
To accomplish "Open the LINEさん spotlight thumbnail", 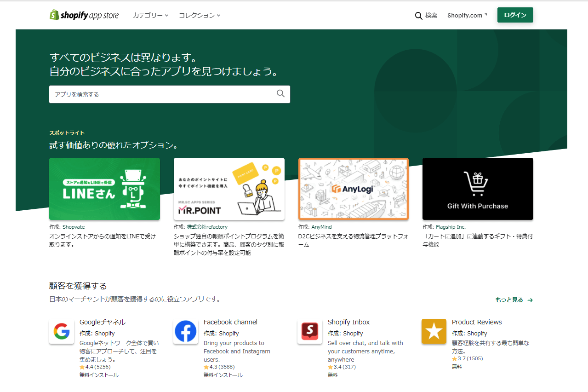I will click(x=104, y=189).
